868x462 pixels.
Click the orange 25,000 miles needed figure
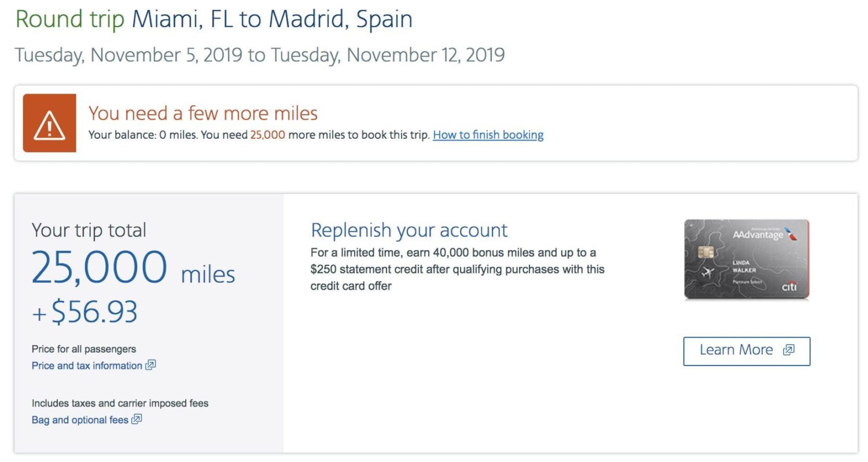point(267,135)
